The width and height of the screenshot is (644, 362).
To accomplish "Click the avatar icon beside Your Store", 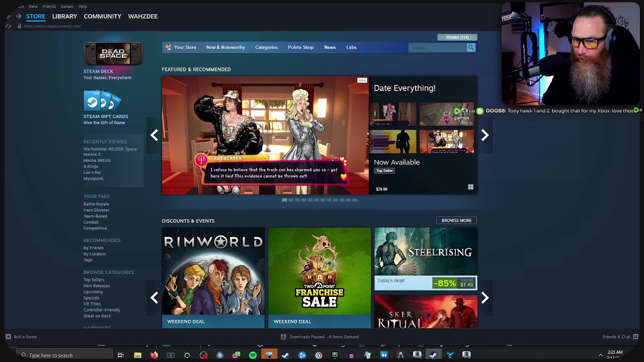I will 169,47.
